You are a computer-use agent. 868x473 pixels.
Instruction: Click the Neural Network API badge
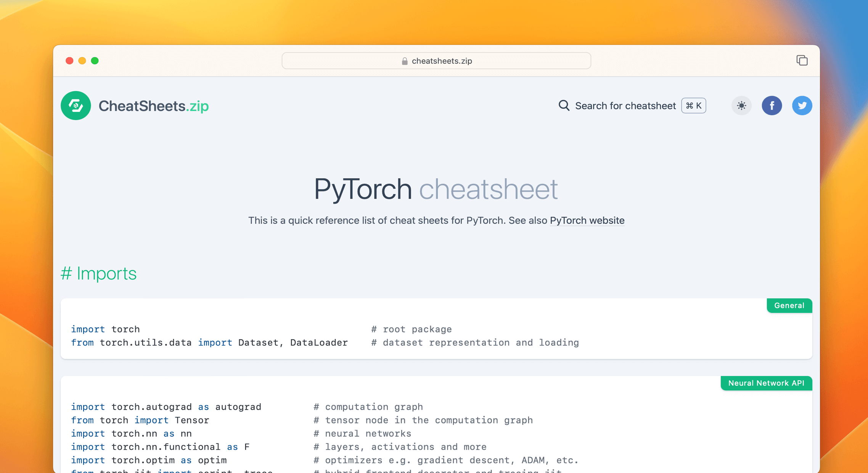[766, 383]
